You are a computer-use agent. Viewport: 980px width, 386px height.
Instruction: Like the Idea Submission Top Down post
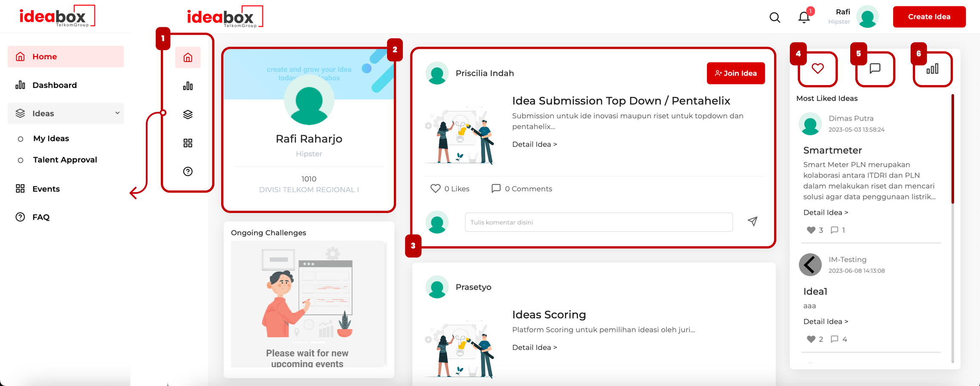point(435,188)
